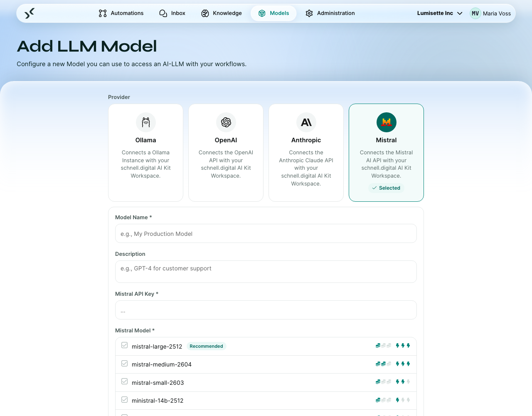This screenshot has height=416, width=532.
Task: Click the Knowledge brain icon
Action: coord(205,13)
